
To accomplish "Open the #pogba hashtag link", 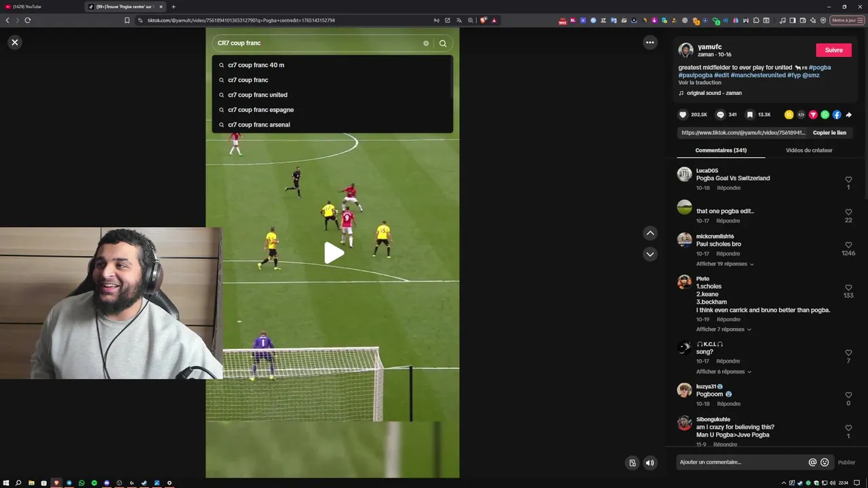I will [x=820, y=68].
